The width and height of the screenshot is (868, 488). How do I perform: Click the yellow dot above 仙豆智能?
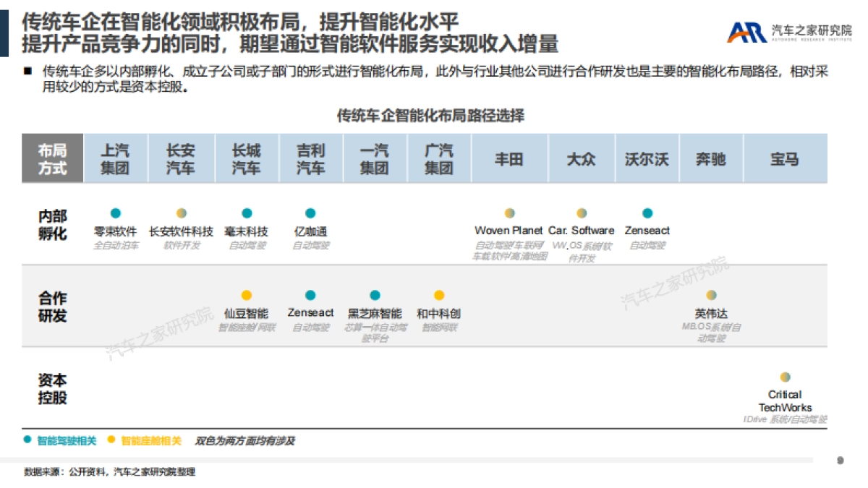[x=246, y=295]
